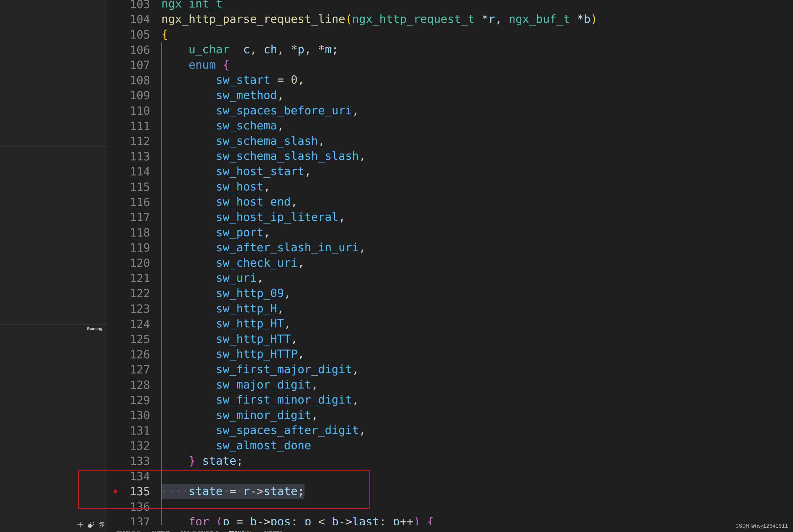Click sw_check_uri enum member
This screenshot has height=532, width=793.
tap(257, 263)
